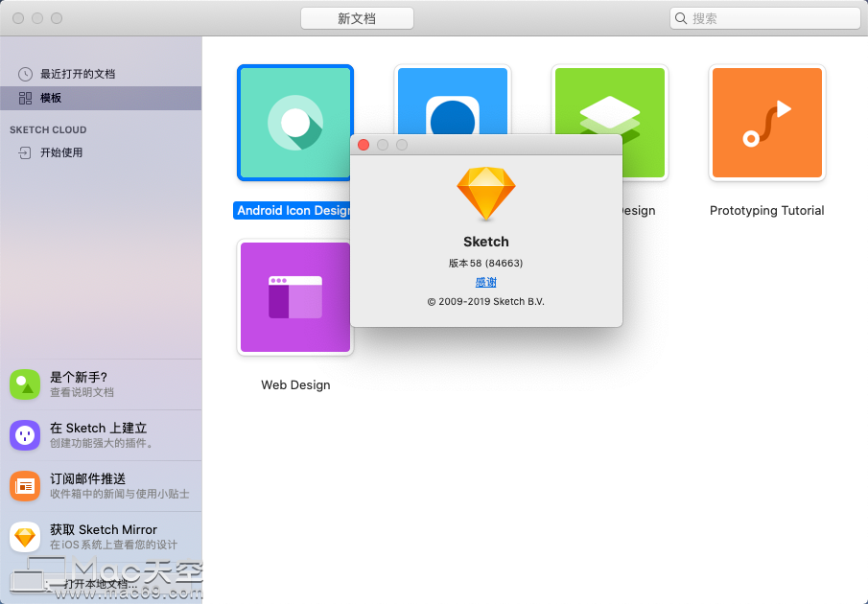Open 最近打开的文档 in sidebar
The height and width of the screenshot is (604, 868).
click(101, 74)
